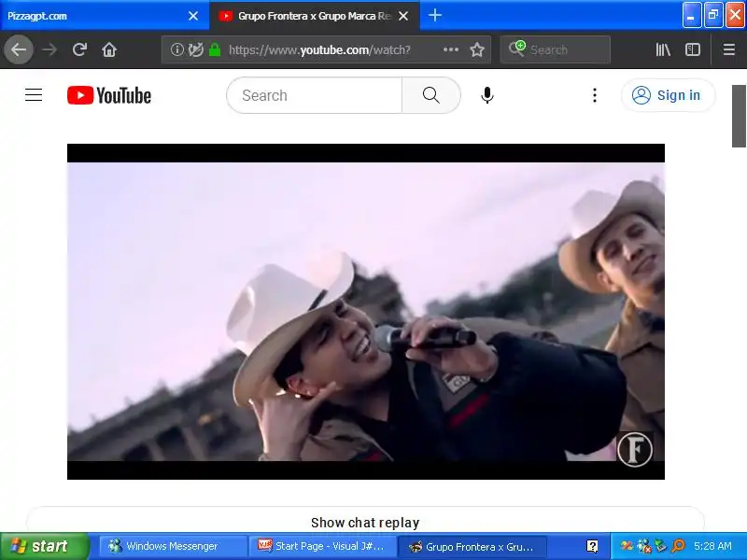Image resolution: width=747 pixels, height=560 pixels.
Task: Click into the YouTube Search box
Action: pos(315,95)
